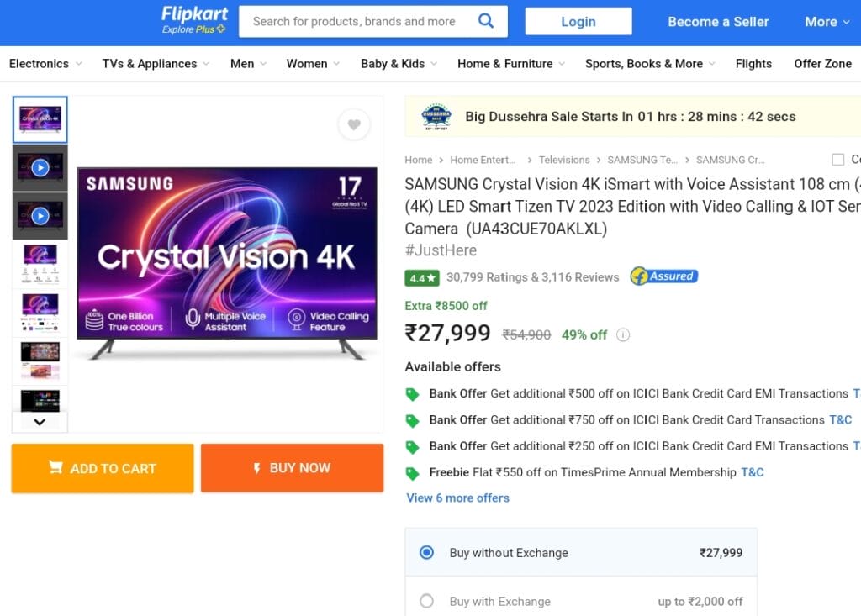
Task: Click the first Bank Offer tag icon
Action: [412, 393]
